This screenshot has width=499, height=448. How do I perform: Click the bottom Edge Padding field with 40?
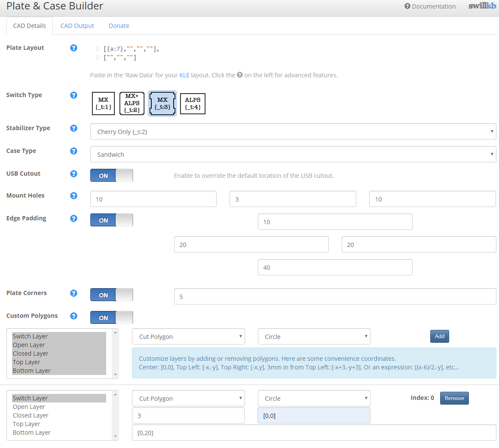(335, 268)
